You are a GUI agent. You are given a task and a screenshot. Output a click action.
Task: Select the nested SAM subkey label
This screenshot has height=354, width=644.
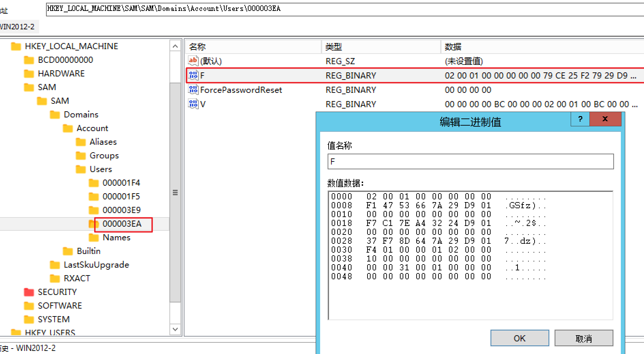click(60, 101)
